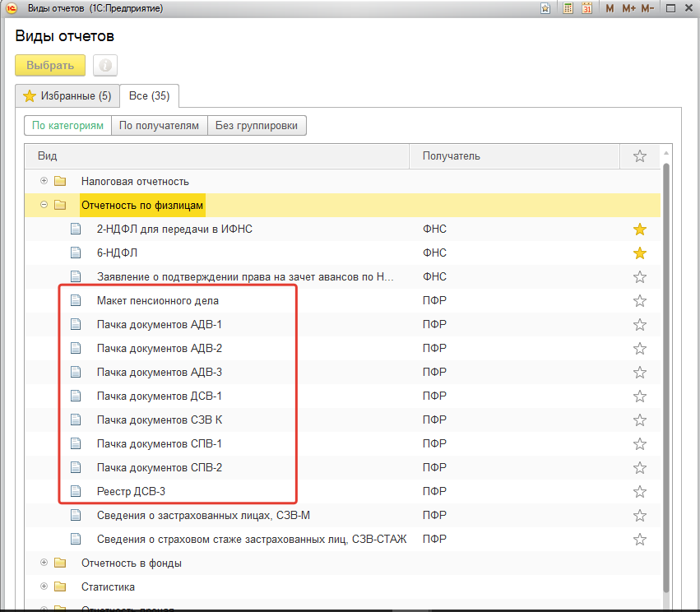Star the Пачка документов ДСВ-1 row
This screenshot has height=612, width=700.
click(x=640, y=396)
